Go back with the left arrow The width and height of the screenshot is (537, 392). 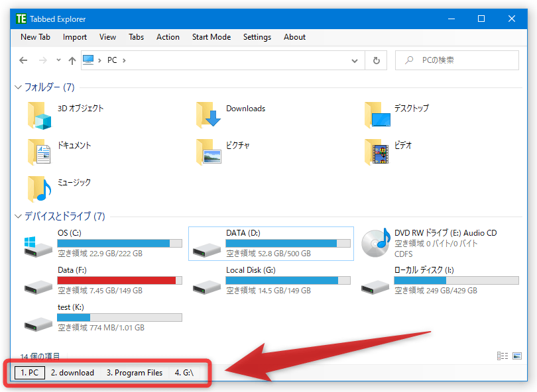pyautogui.click(x=23, y=60)
